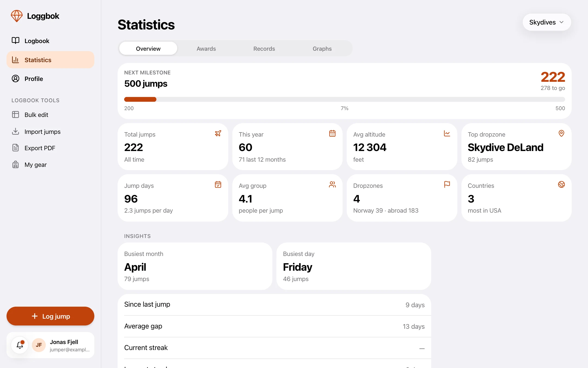This screenshot has width=588, height=368.
Task: Click the Statistics page heading
Action: 146,25
